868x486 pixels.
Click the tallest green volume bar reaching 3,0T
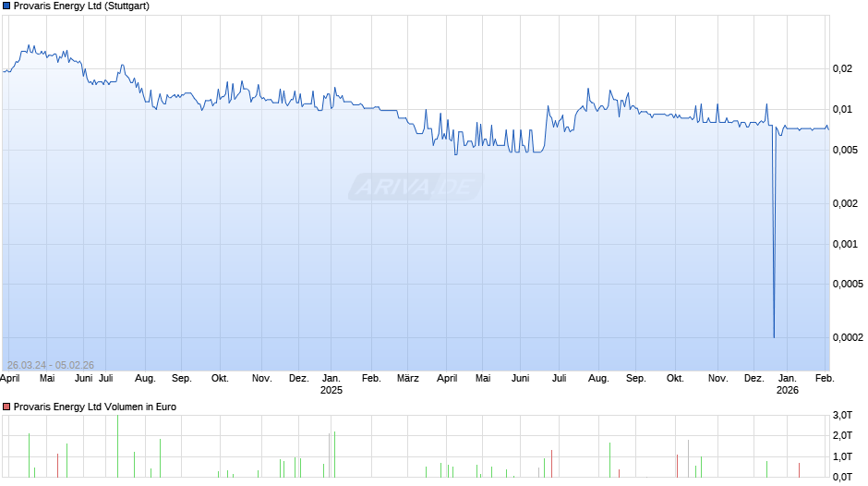(x=117, y=446)
